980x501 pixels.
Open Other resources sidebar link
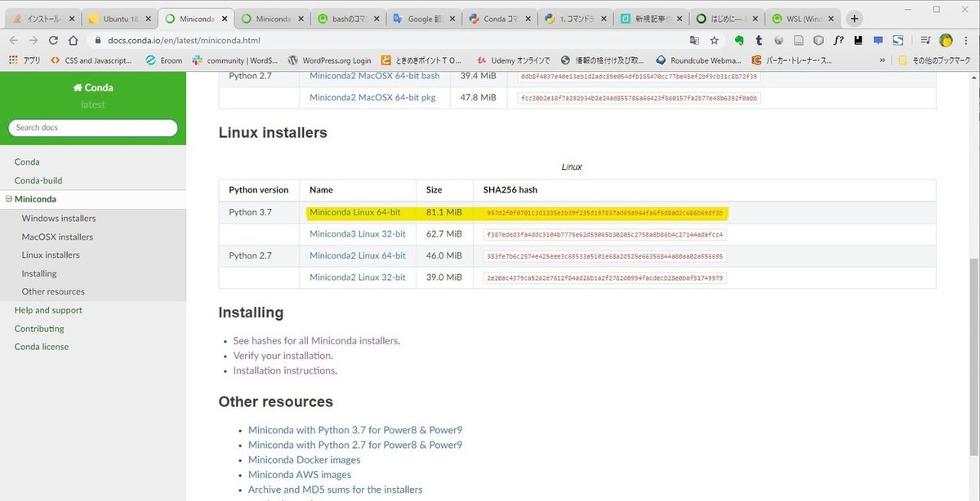[53, 291]
